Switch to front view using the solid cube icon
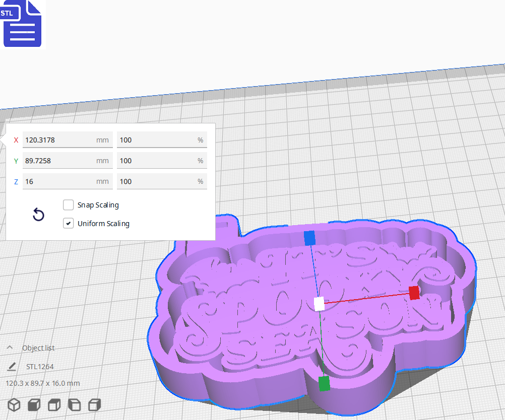Image resolution: width=505 pixels, height=420 pixels. click(x=34, y=404)
